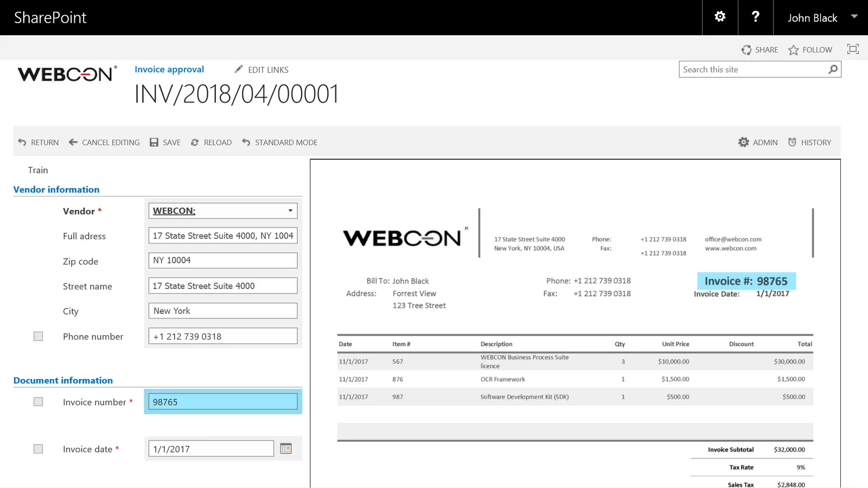Click the Invoice number field 98765

(x=223, y=402)
